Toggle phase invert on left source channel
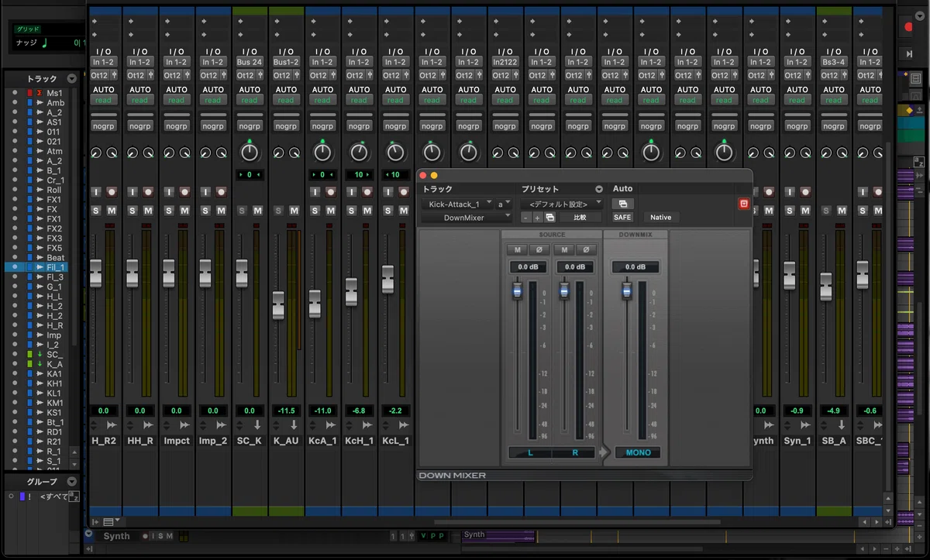Screen dimensions: 930x560 tap(539, 249)
